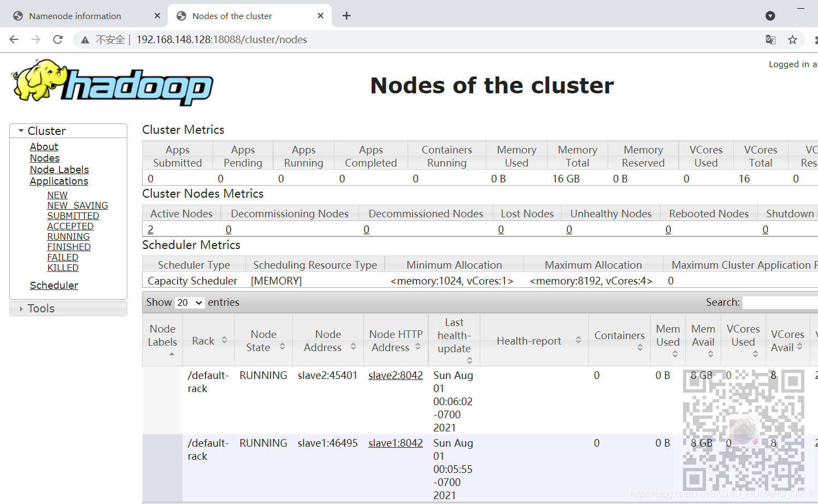Sort by Node State column arrows

coord(282,346)
